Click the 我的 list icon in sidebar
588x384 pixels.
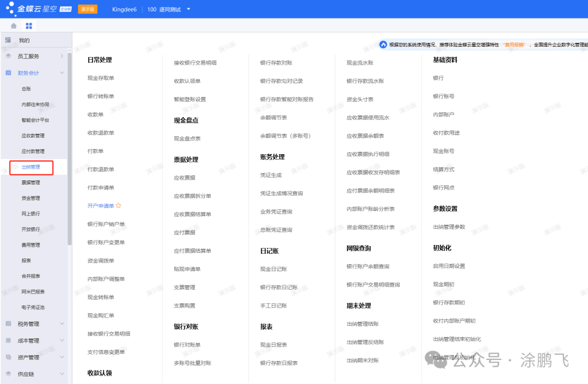click(x=8, y=40)
